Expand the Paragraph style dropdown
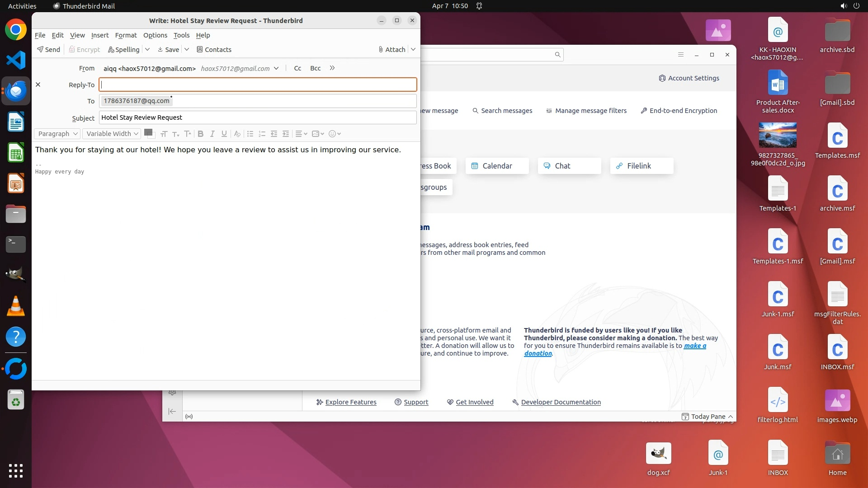This screenshot has height=488, width=868. tap(57, 134)
